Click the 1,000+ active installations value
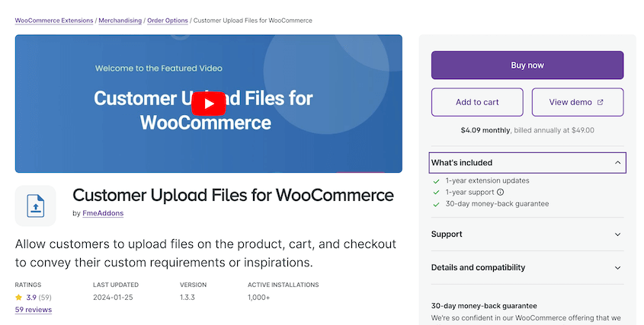 (259, 297)
